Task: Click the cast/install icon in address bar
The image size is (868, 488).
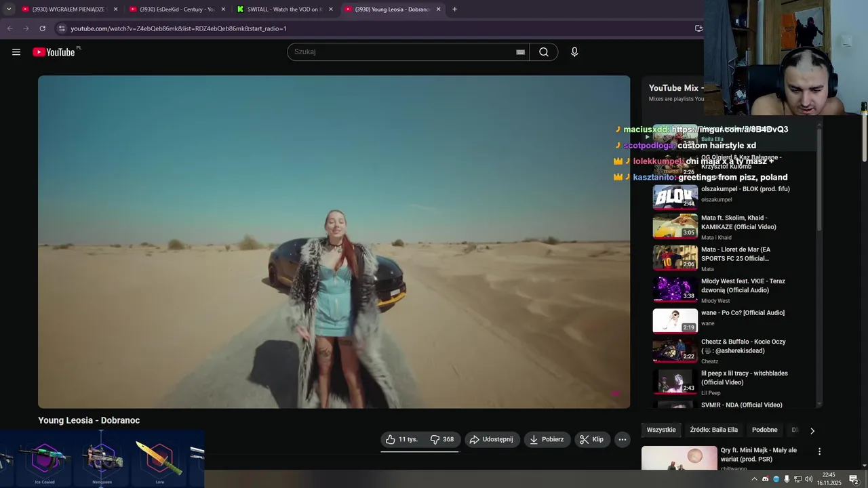Action: pyautogui.click(x=698, y=28)
